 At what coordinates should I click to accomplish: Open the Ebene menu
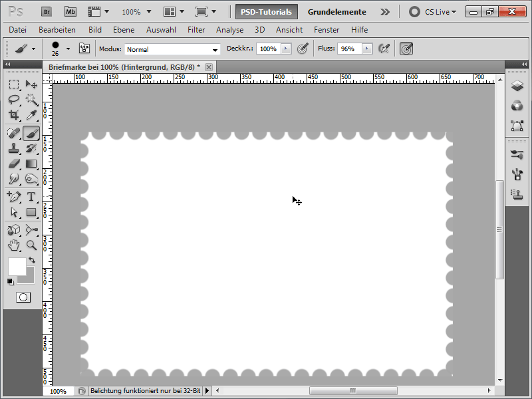(x=124, y=30)
